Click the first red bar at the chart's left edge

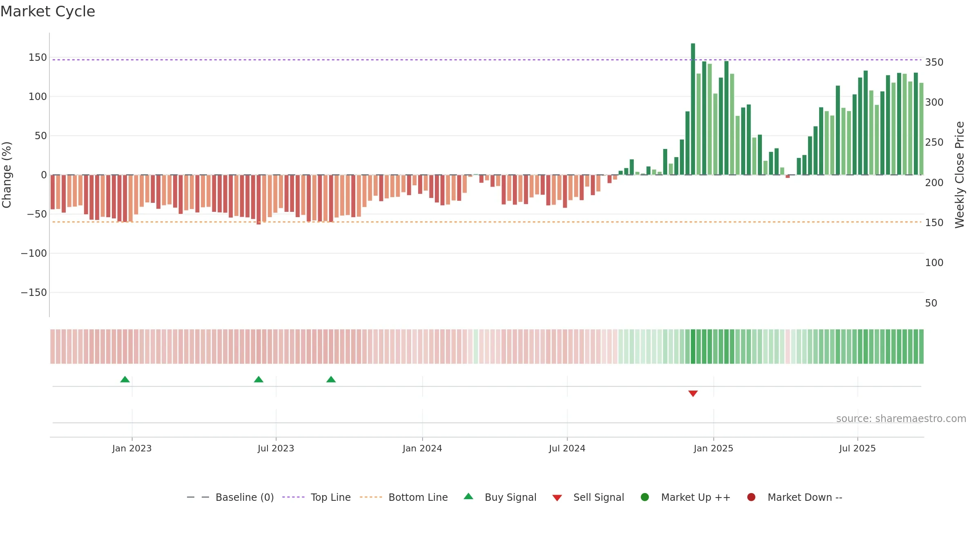coord(53,192)
